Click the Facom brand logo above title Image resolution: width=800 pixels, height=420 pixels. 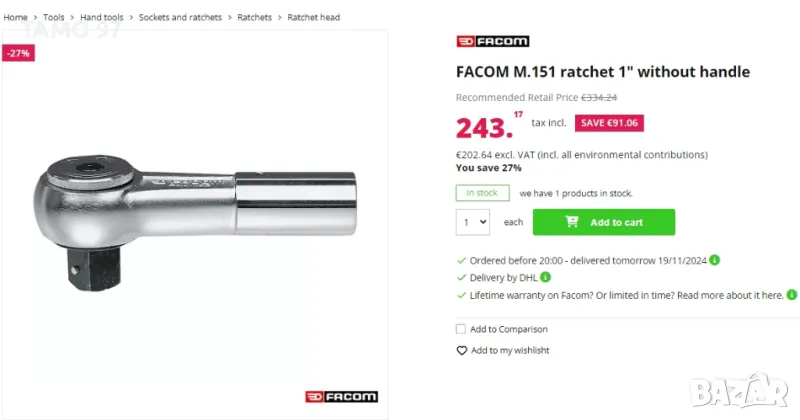492,41
